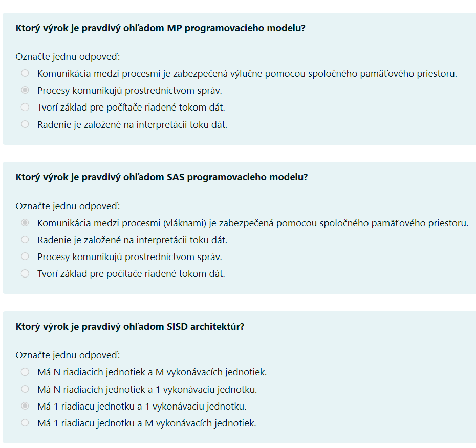
Task: Click 'Označte jednu odpoveď' prompt in MP question
Action: [x=68, y=57]
